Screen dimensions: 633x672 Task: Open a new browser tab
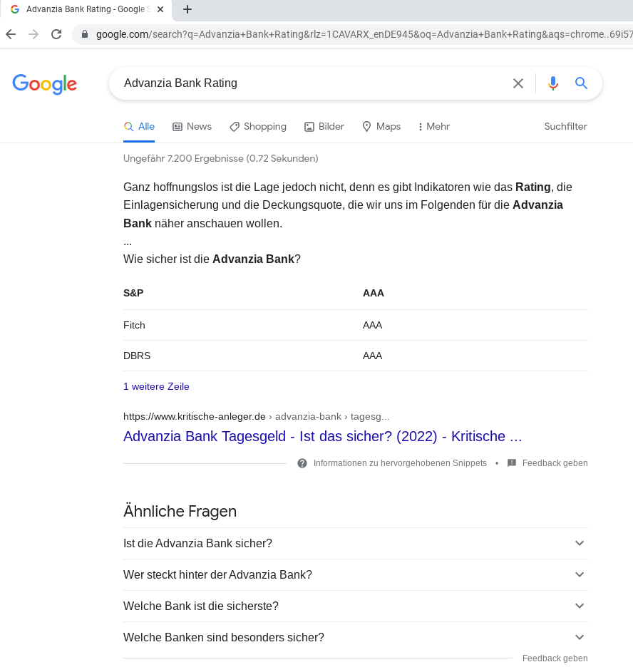(187, 9)
